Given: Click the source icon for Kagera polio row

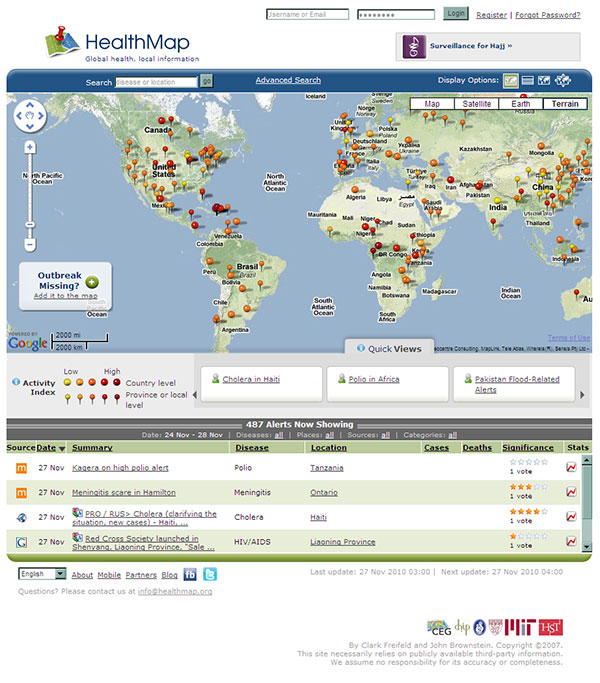Looking at the screenshot, I should point(21,468).
